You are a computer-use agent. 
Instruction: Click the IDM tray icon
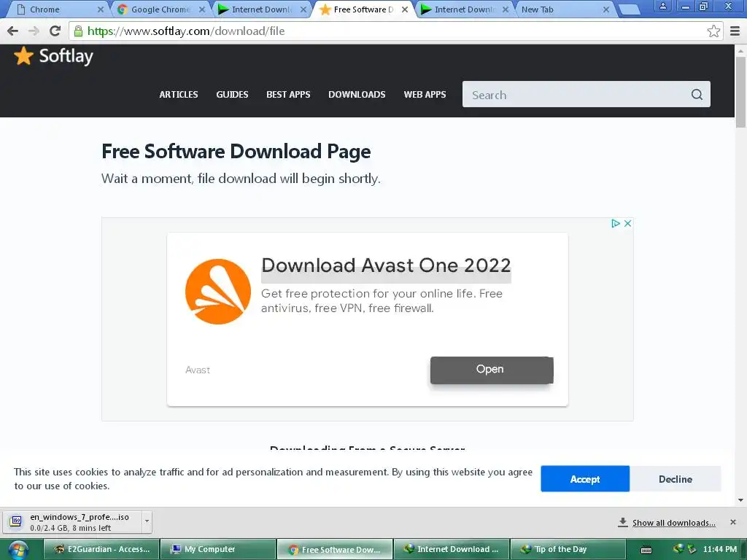[678, 549]
